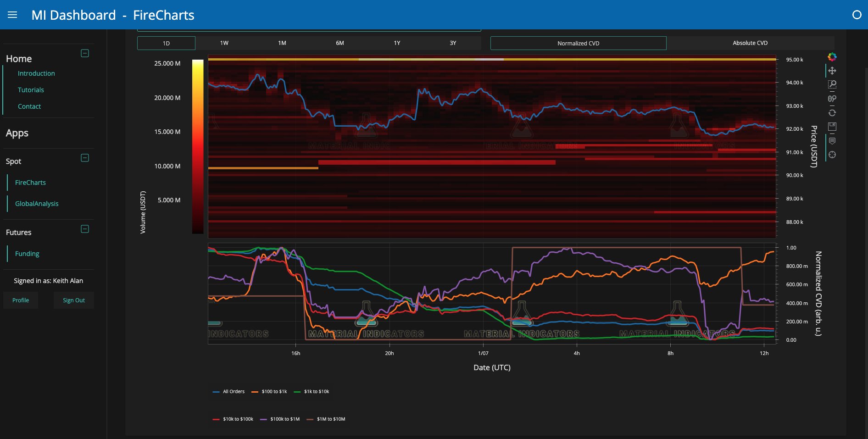
Task: Save the chart using the floppy disk icon
Action: (x=833, y=127)
